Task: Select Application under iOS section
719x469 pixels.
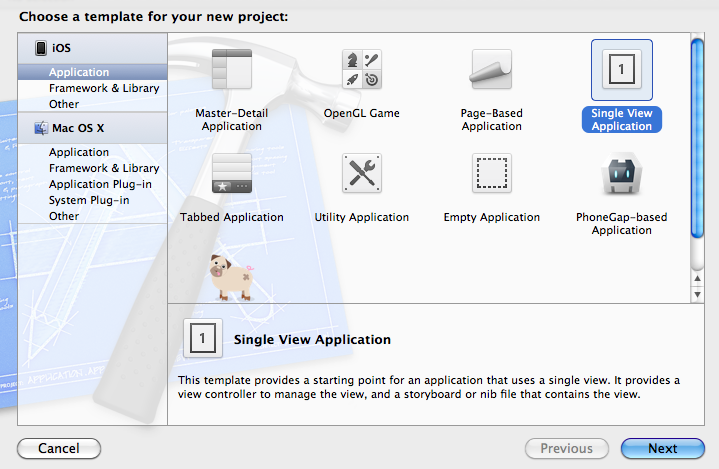Action: coord(93,72)
